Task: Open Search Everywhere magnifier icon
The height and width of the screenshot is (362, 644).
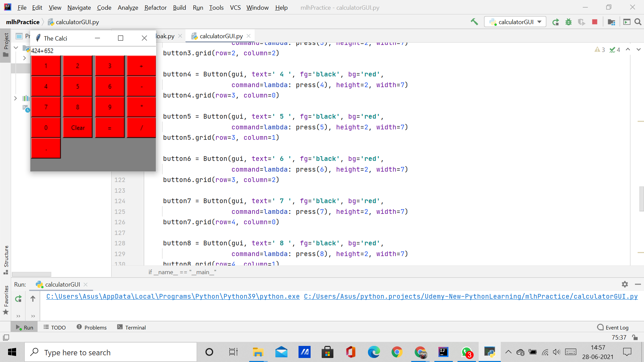Action: click(x=638, y=22)
